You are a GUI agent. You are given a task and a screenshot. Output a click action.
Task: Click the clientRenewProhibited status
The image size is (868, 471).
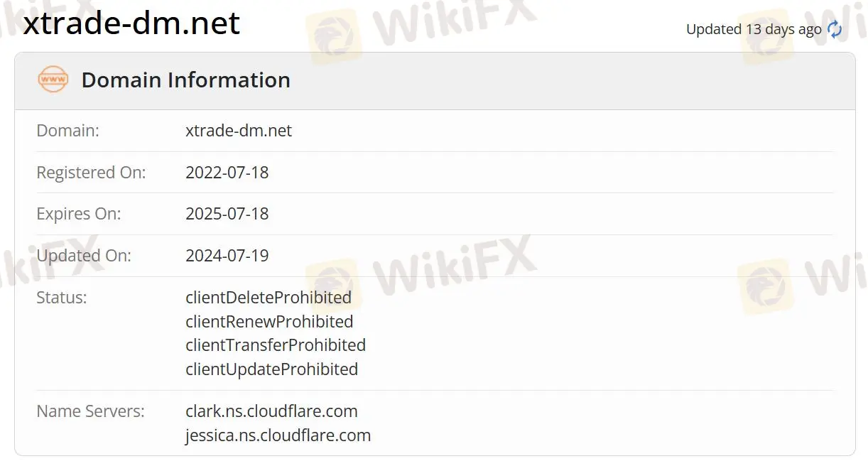click(269, 321)
